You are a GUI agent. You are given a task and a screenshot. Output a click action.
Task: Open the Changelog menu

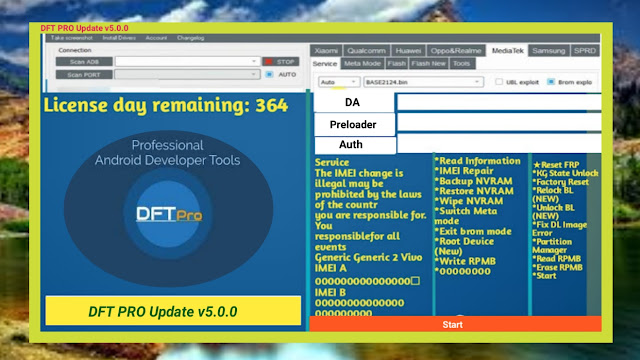click(x=191, y=38)
